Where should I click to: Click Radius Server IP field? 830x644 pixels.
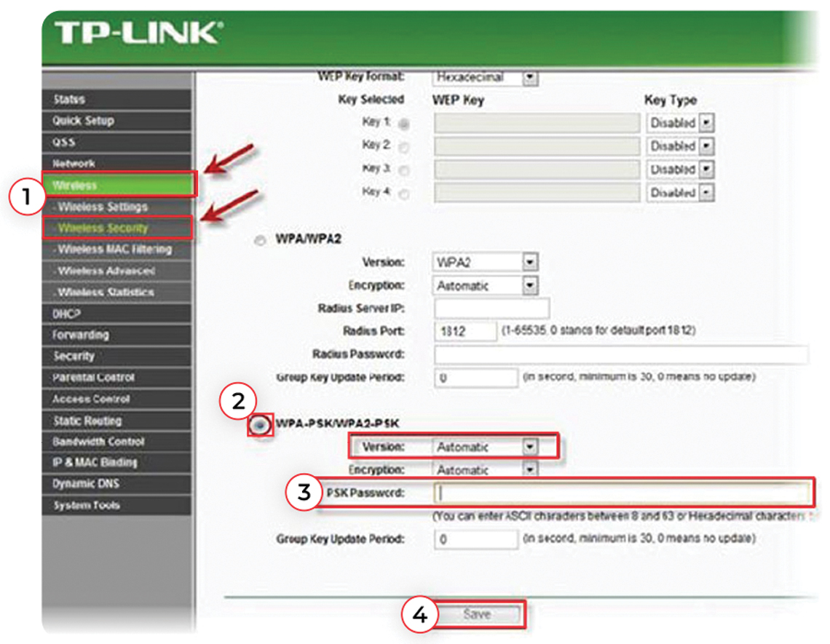point(491,308)
